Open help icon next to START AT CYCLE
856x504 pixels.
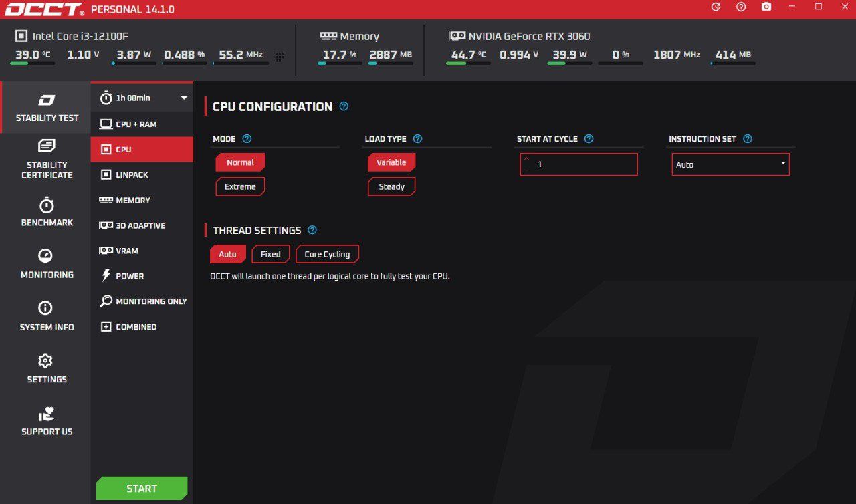click(x=588, y=139)
